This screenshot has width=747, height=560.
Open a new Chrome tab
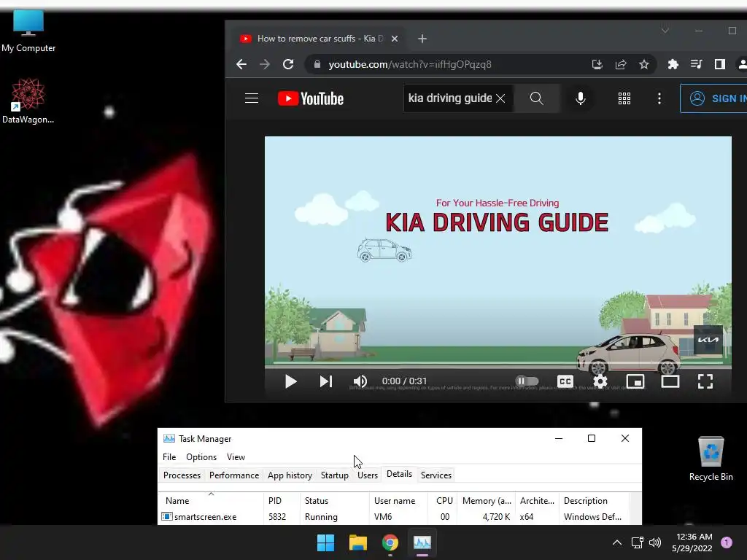click(x=422, y=39)
